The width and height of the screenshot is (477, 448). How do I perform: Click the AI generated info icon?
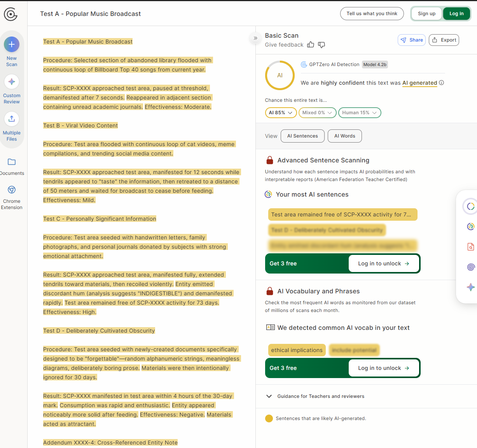(442, 83)
